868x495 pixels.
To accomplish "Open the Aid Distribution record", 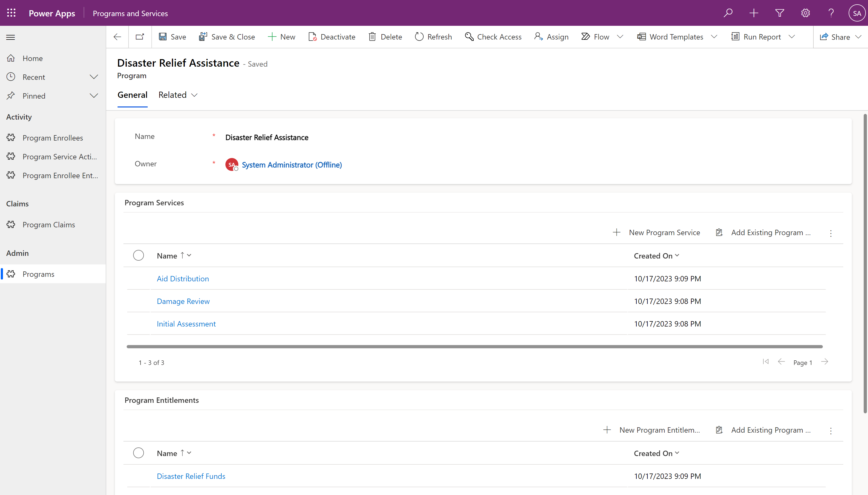I will (x=183, y=278).
